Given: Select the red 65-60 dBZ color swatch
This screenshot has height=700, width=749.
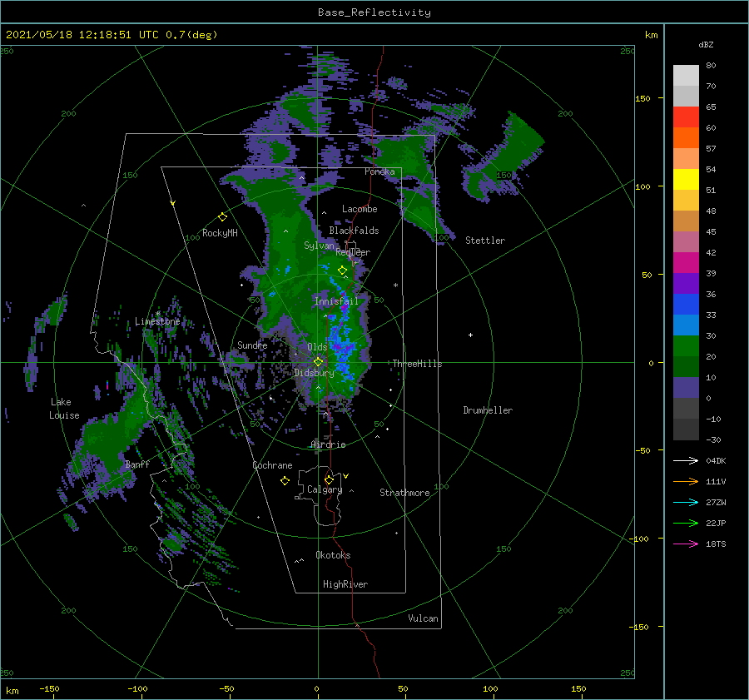Looking at the screenshot, I should point(686,117).
